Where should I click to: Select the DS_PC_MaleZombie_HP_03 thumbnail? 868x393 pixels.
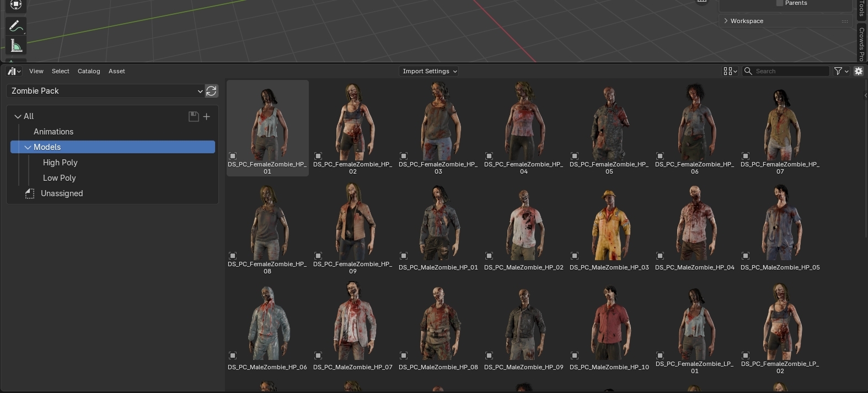coord(609,226)
